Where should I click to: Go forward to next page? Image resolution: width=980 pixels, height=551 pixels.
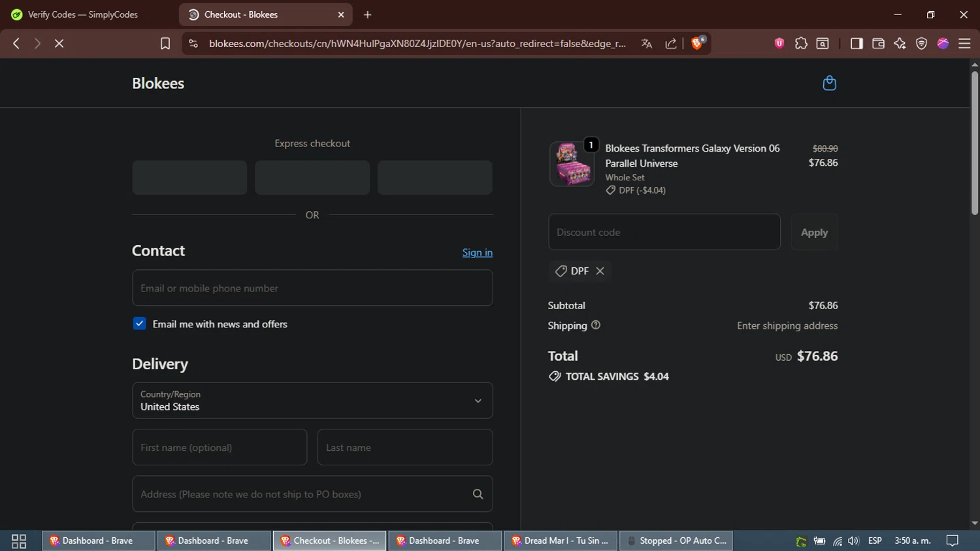pyautogui.click(x=37, y=43)
